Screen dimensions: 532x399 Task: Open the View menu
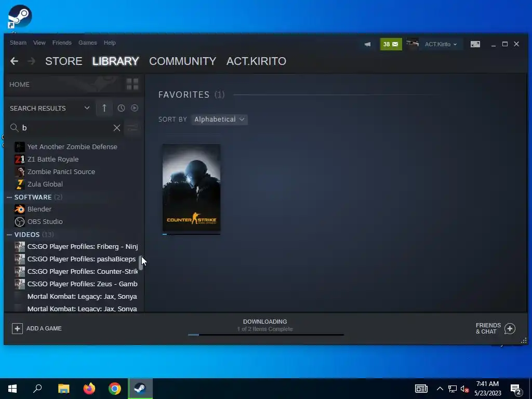click(x=39, y=43)
